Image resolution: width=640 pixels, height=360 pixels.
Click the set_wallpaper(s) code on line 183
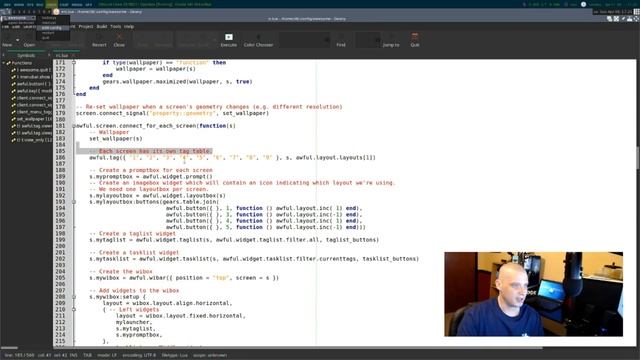116,139
